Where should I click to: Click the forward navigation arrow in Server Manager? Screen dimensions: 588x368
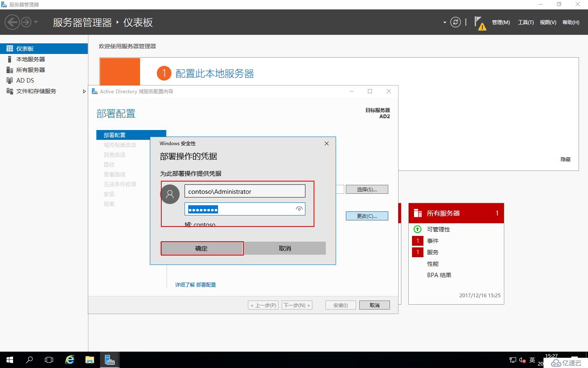tap(26, 22)
